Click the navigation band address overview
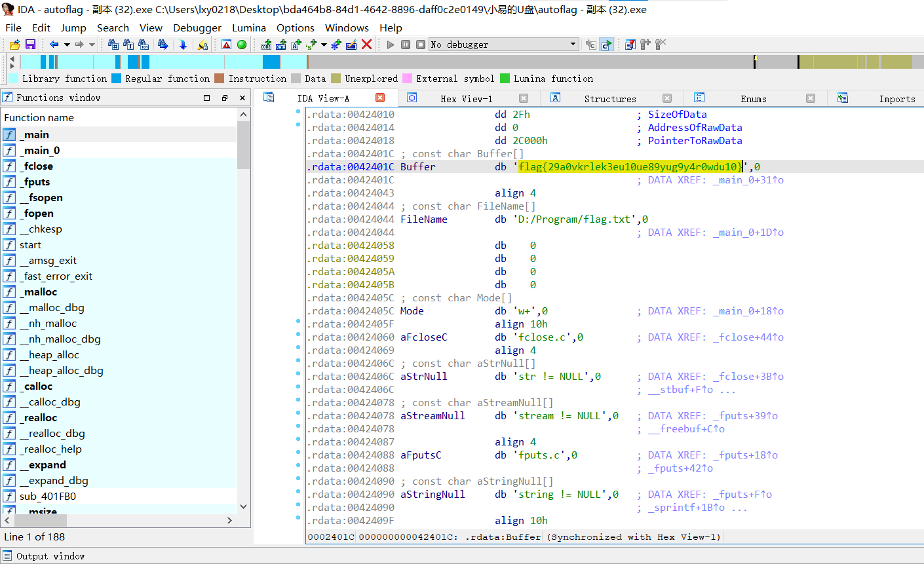The height and width of the screenshot is (564, 924). tap(459, 62)
